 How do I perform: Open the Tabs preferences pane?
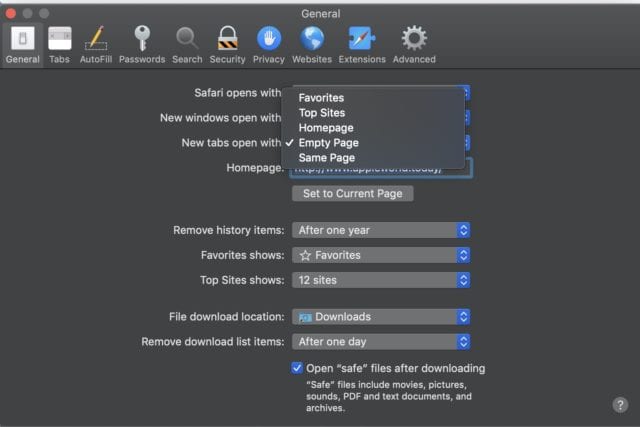coord(59,44)
